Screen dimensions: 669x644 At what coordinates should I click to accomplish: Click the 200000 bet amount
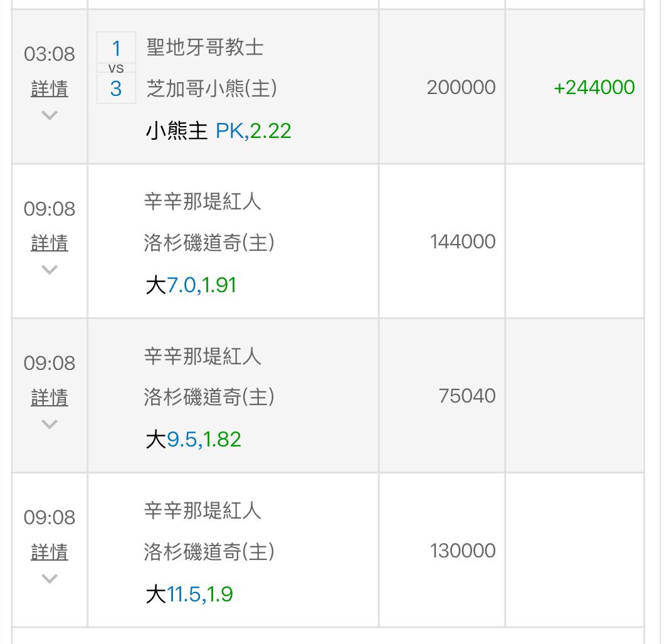461,87
